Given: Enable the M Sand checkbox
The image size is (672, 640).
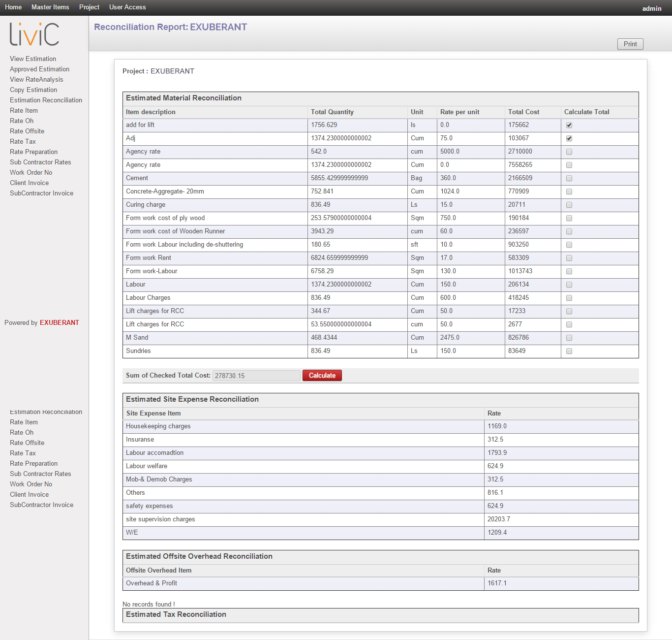Looking at the screenshot, I should 569,338.
